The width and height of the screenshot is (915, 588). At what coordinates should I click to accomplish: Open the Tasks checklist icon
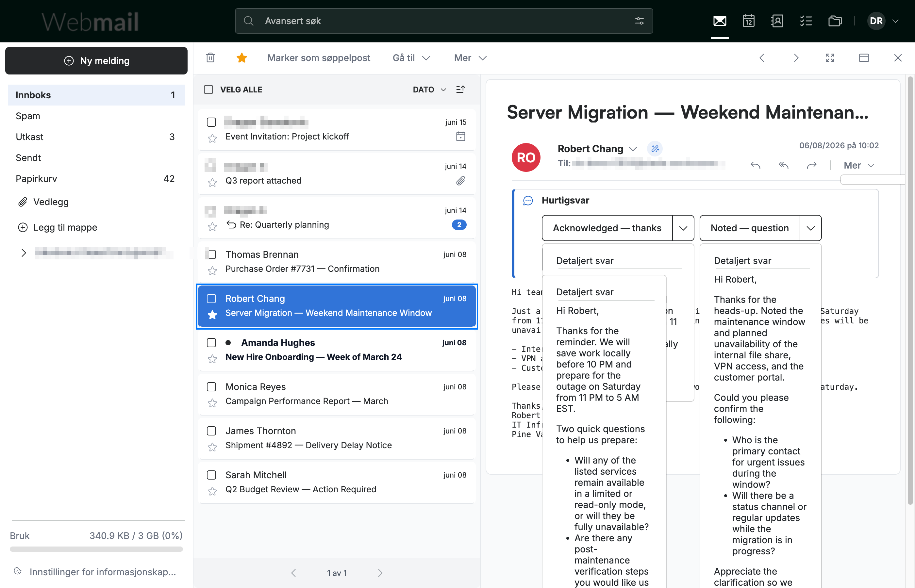[x=806, y=21]
